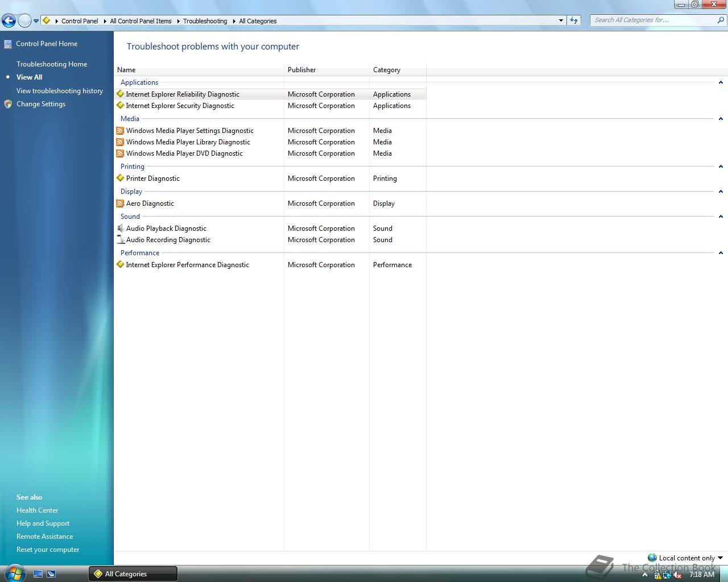Open Audio Playback Diagnostic entry

166,228
